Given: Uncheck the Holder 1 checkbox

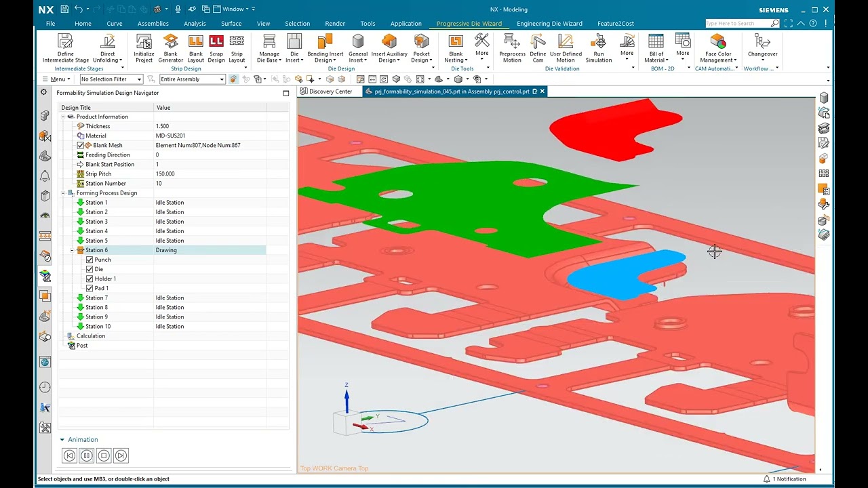Looking at the screenshot, I should (90, 279).
